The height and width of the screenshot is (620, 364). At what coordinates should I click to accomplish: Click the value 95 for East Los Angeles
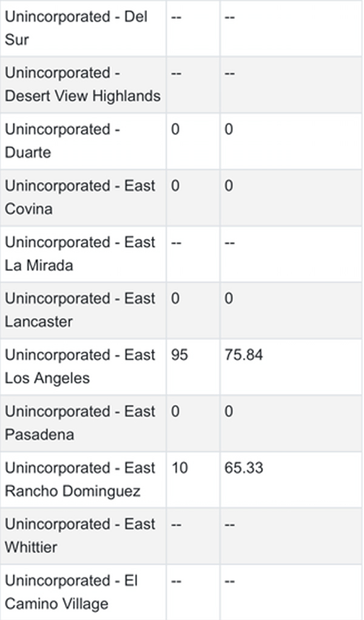point(180,355)
